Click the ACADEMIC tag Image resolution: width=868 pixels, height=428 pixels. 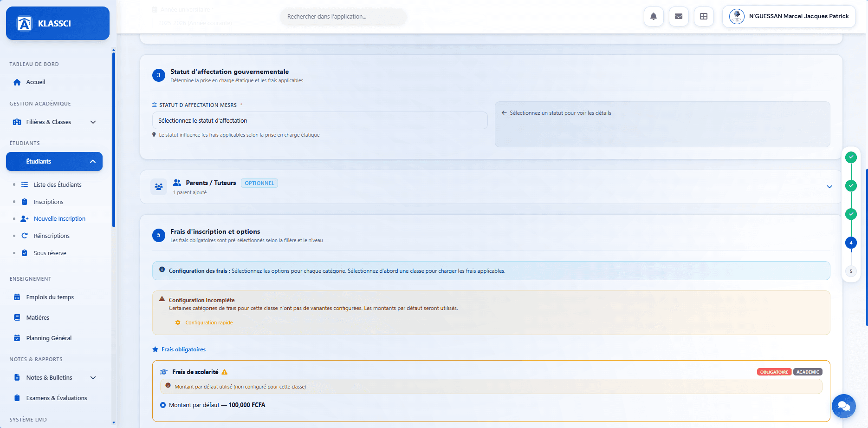coord(808,372)
